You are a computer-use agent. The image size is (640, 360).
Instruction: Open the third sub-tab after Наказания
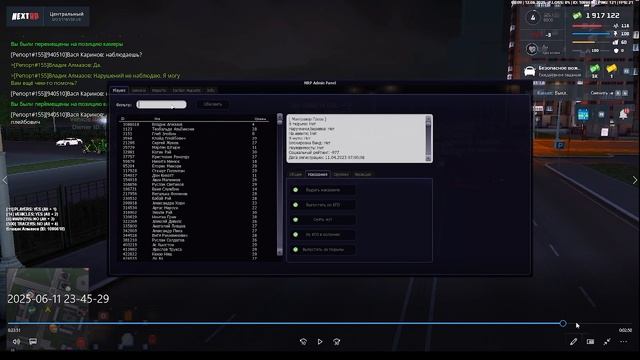(x=341, y=174)
